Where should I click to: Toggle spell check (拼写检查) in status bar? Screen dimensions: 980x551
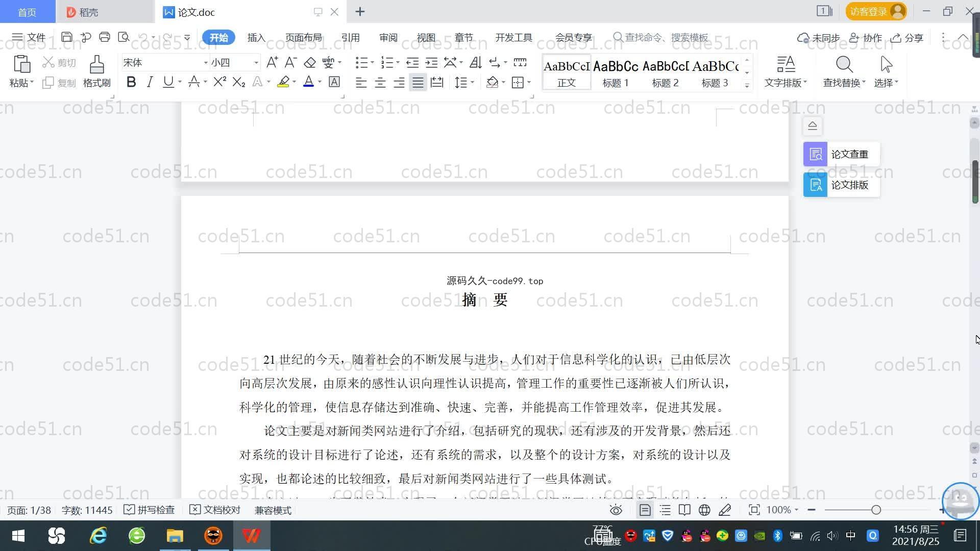(x=150, y=510)
